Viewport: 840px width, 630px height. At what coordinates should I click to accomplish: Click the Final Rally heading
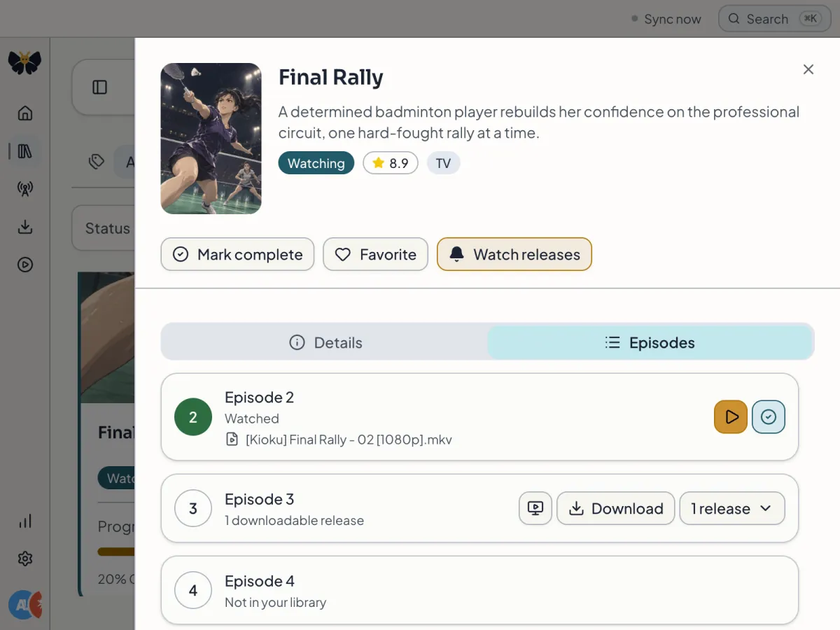click(331, 78)
